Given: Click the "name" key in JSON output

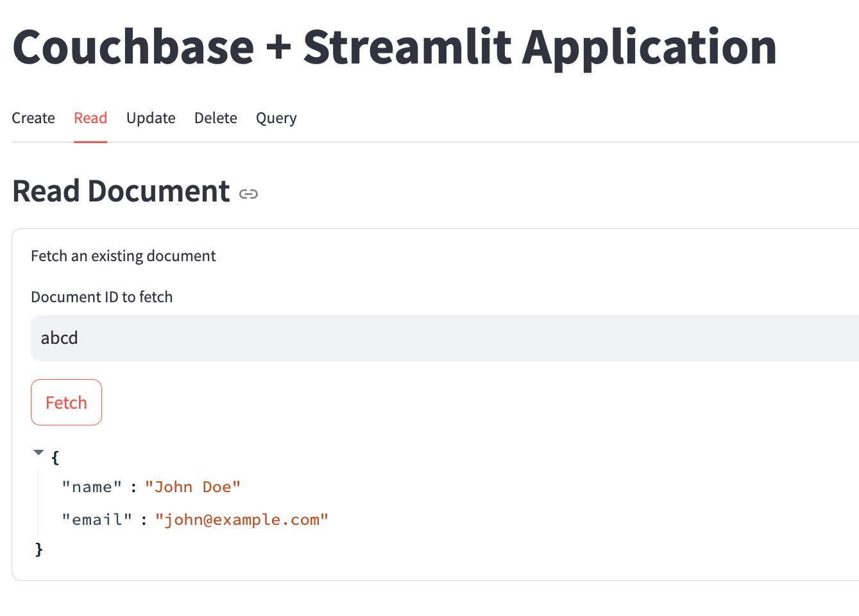Looking at the screenshot, I should pyautogui.click(x=92, y=487).
